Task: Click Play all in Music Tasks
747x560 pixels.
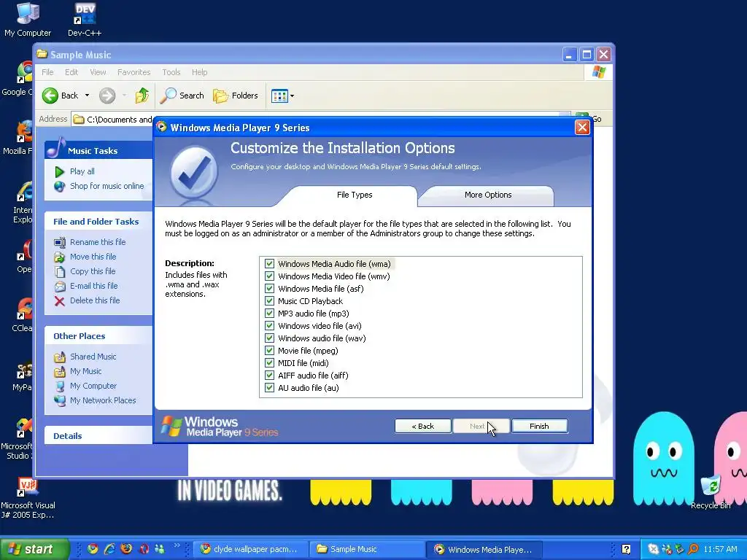Action: 82,171
